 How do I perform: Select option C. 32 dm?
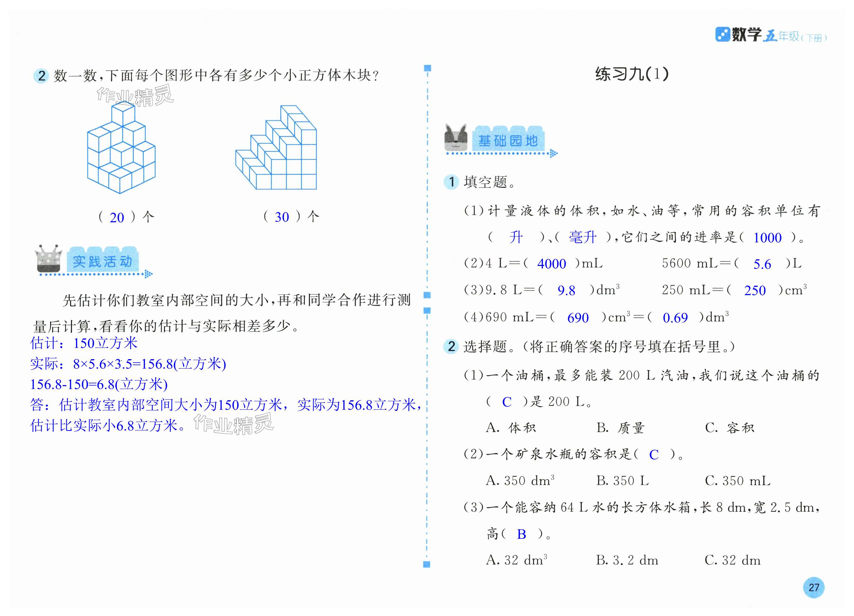click(x=733, y=560)
